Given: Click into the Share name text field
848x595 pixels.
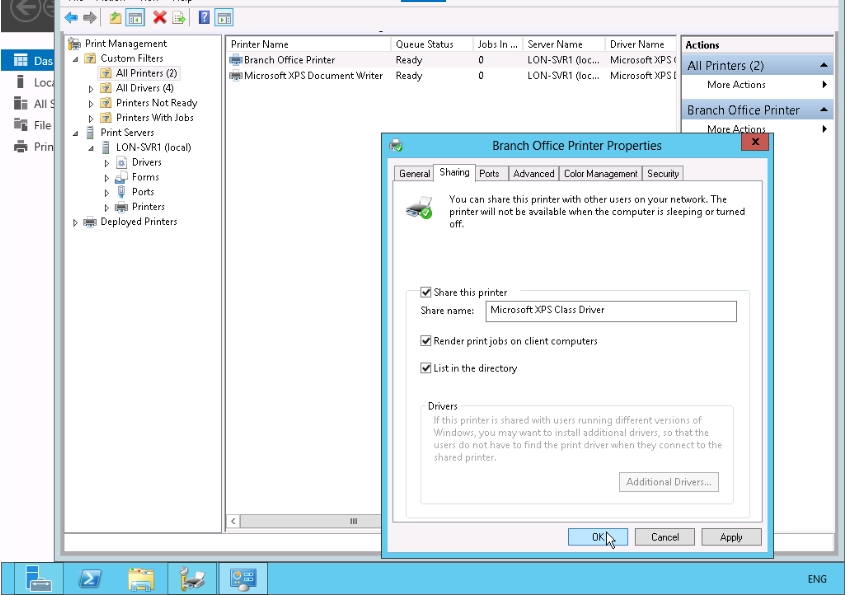Looking at the screenshot, I should (x=610, y=311).
